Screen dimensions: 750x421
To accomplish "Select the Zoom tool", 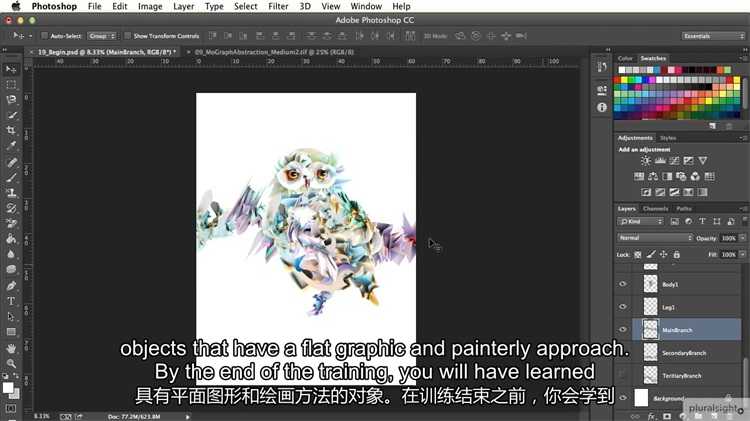I will [x=11, y=364].
